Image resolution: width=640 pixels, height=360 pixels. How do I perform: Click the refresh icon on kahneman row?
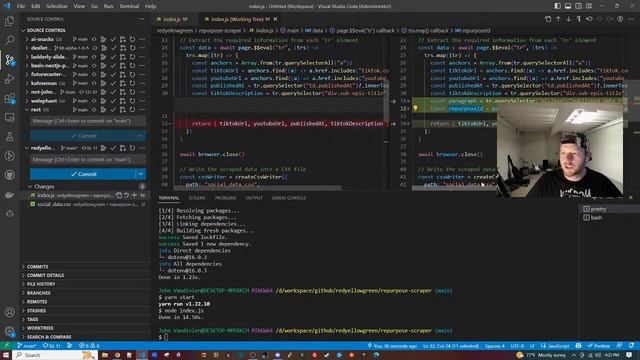[x=132, y=83]
